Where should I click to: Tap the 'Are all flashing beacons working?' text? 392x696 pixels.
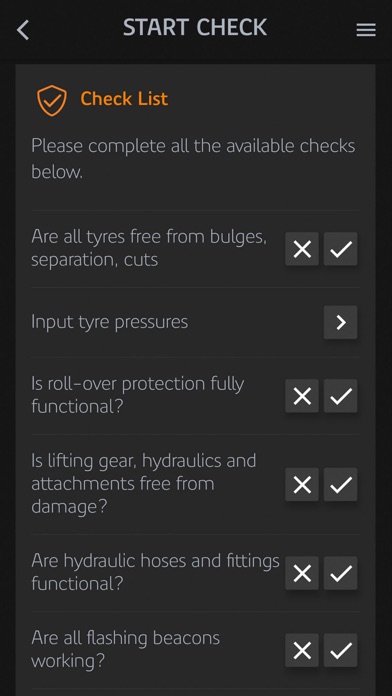126,649
